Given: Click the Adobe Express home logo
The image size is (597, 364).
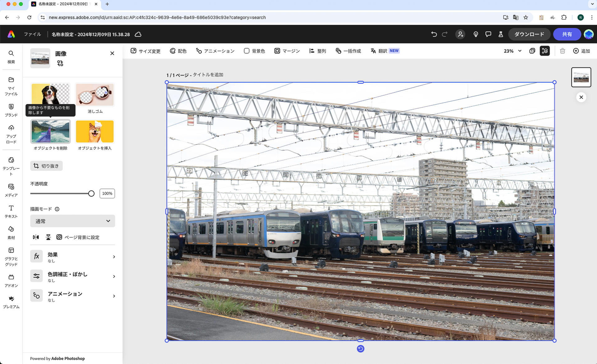Looking at the screenshot, I should [x=11, y=34].
